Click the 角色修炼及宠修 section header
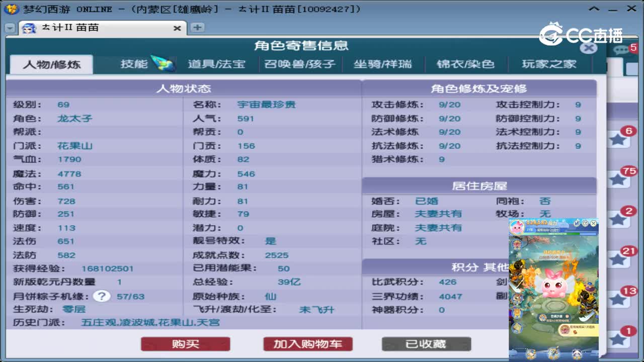The width and height of the screenshot is (644, 362). 479,88
